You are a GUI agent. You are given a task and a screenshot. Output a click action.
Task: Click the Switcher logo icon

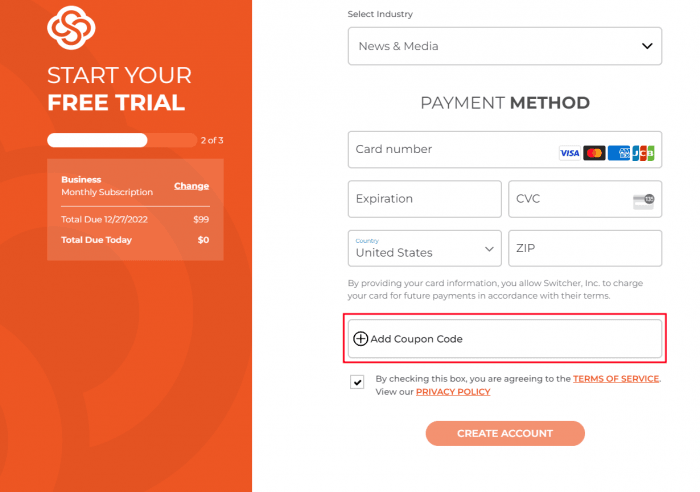(71, 28)
